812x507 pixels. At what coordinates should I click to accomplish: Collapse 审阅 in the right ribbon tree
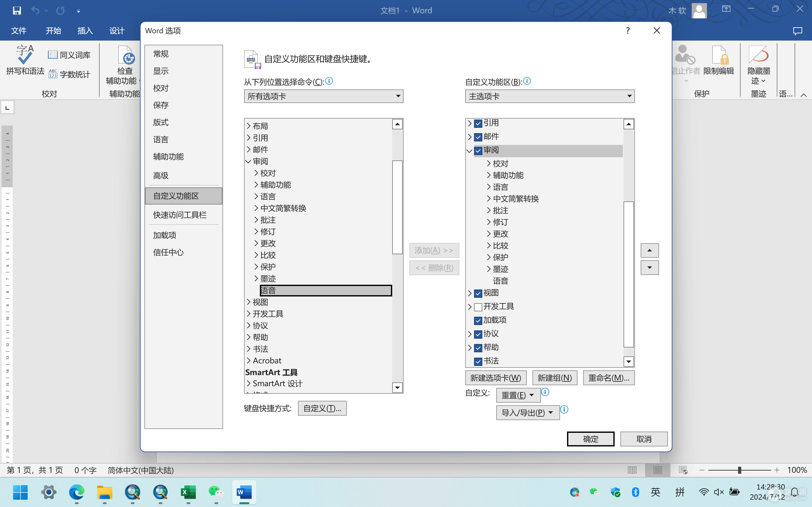[469, 151]
